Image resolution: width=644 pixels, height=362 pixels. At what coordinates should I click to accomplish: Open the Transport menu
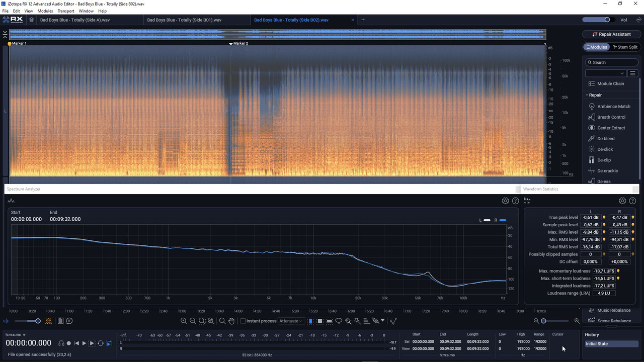pyautogui.click(x=66, y=11)
